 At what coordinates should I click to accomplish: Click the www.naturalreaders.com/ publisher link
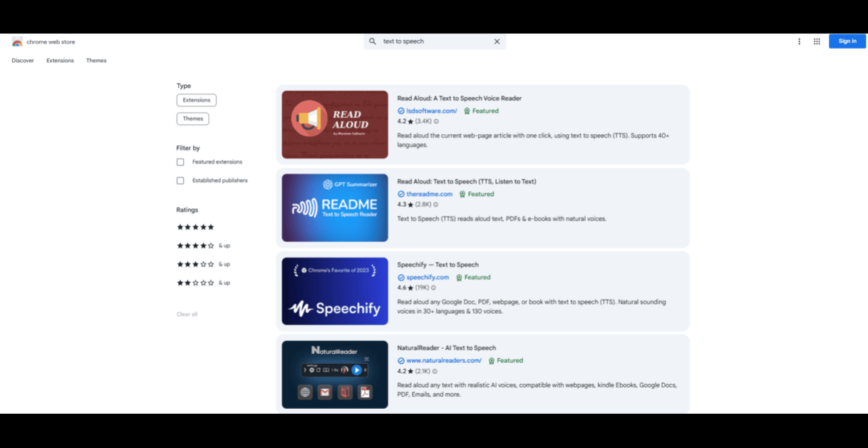[x=444, y=361]
